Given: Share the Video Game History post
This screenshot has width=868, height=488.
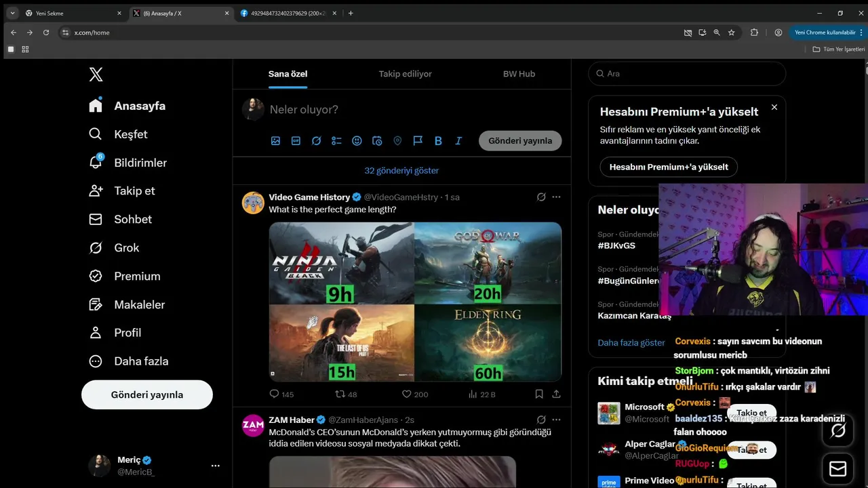Looking at the screenshot, I should 557,394.
